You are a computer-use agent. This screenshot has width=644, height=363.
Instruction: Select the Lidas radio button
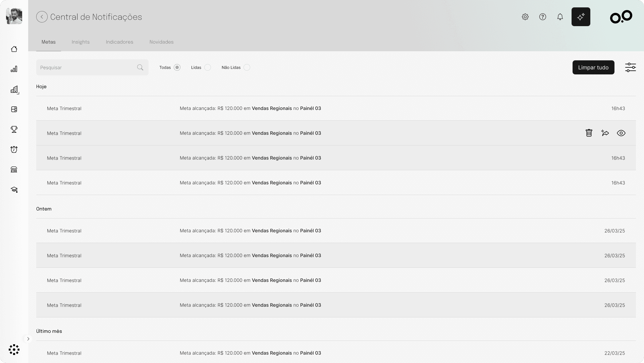point(208,67)
